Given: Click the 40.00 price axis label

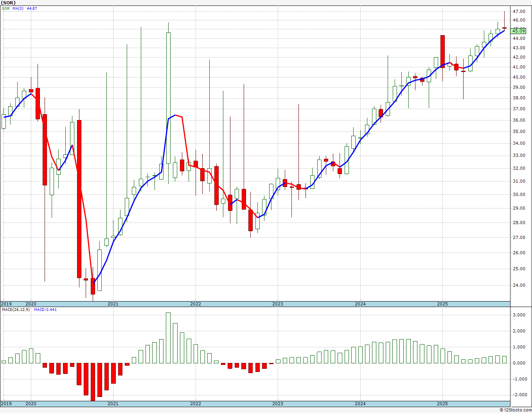Looking at the screenshot, I should pyautogui.click(x=519, y=77).
